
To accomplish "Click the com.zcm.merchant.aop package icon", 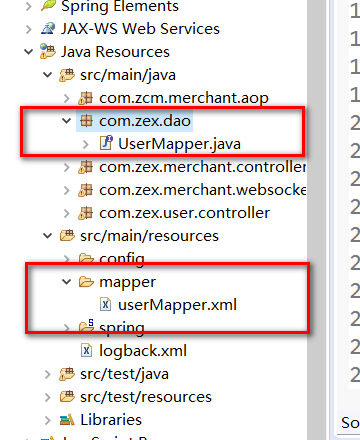I will click(x=85, y=99).
